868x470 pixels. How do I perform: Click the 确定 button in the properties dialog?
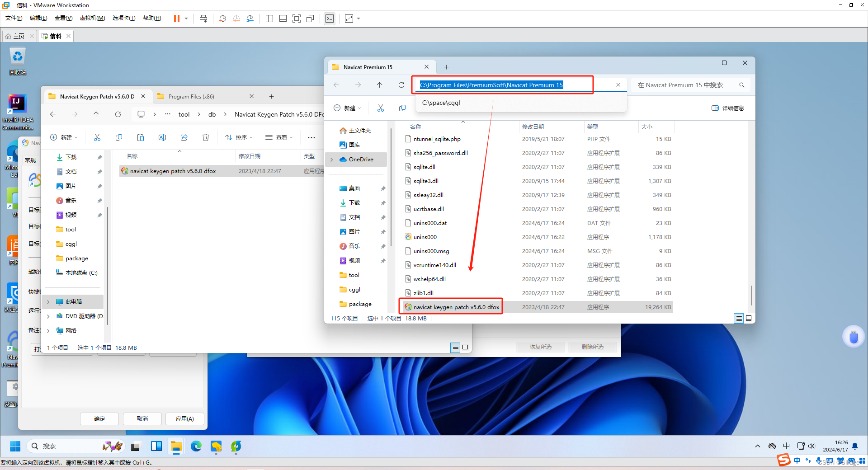click(x=99, y=419)
